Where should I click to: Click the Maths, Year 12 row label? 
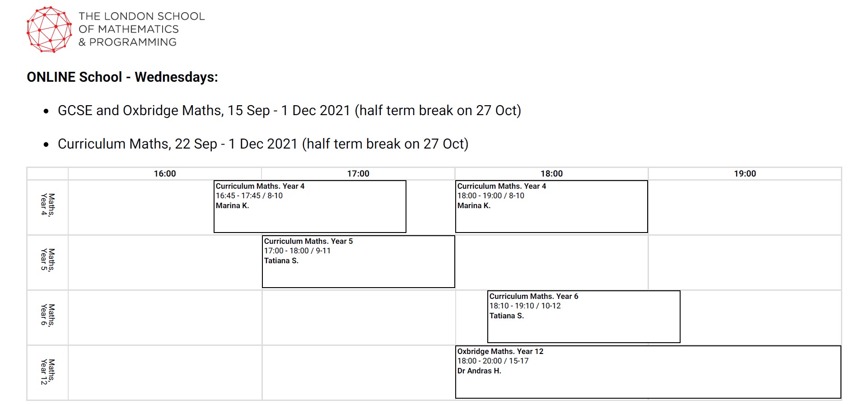click(48, 372)
